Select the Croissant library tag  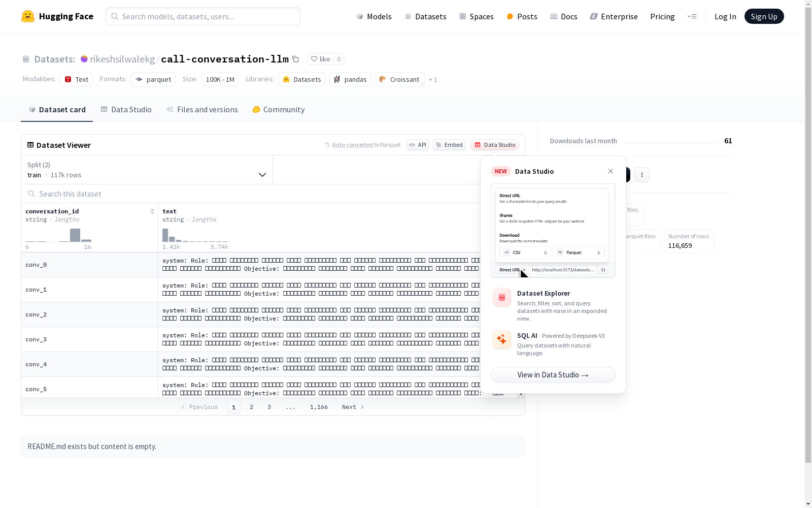point(399,79)
